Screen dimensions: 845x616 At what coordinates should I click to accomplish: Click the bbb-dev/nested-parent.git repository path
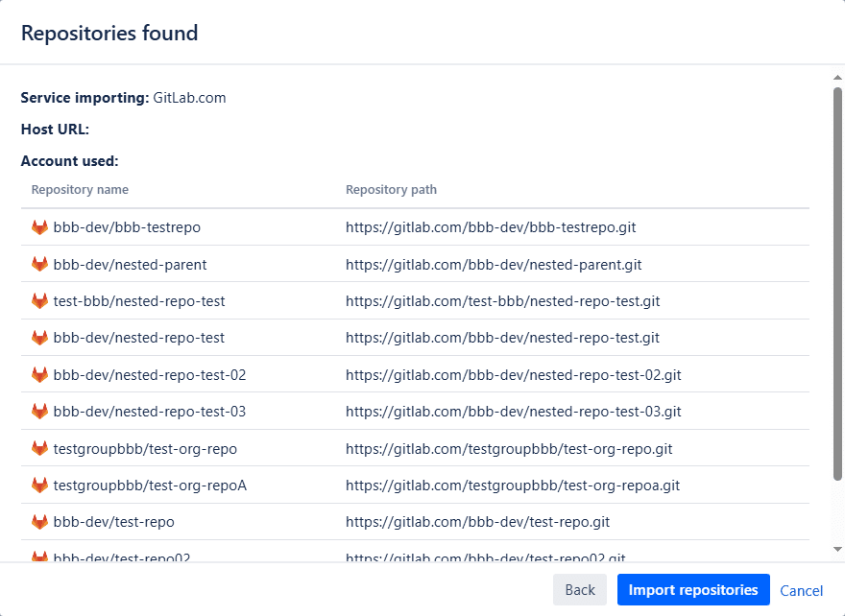(494, 264)
